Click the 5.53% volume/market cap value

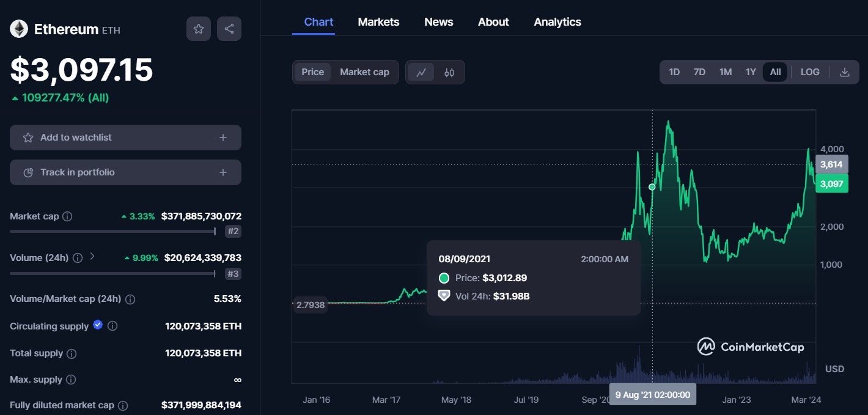(x=227, y=299)
